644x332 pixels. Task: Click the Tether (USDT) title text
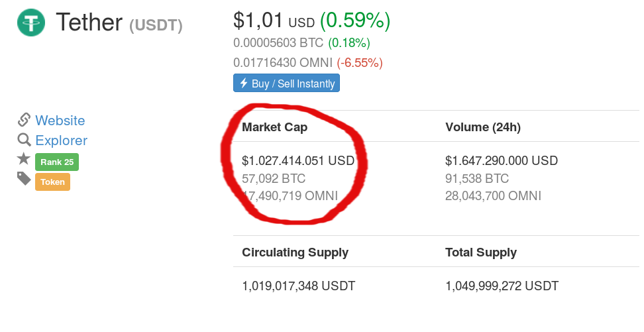pos(119,23)
